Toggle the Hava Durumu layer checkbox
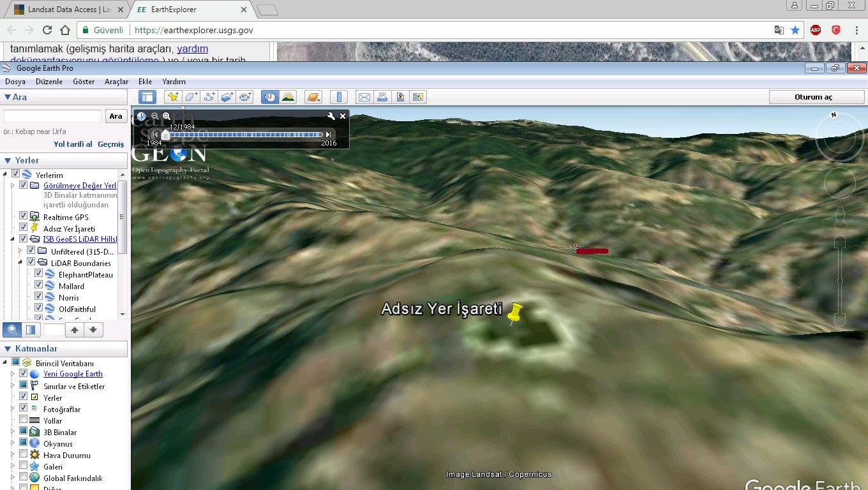This screenshot has width=868, height=490. coord(24,455)
